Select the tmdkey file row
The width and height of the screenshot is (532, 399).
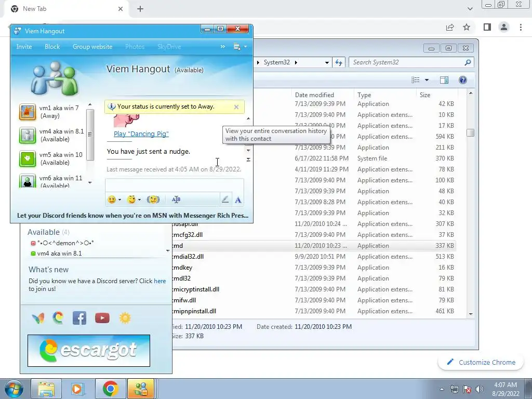(x=313, y=268)
